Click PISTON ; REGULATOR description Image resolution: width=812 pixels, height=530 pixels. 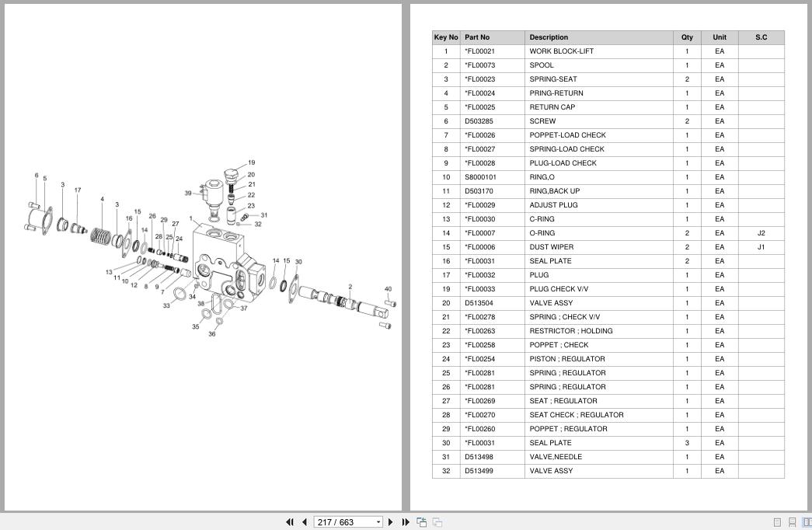567,359
